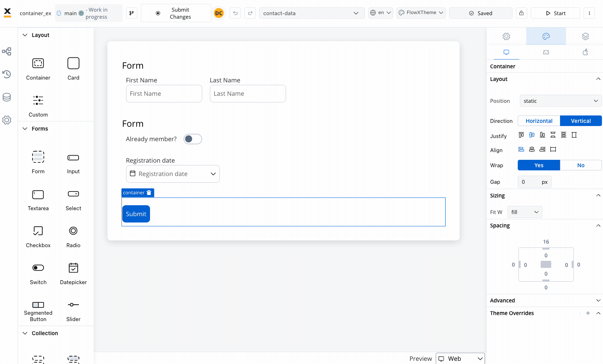Click the main branch label
This screenshot has width=603, height=364.
tap(70, 13)
